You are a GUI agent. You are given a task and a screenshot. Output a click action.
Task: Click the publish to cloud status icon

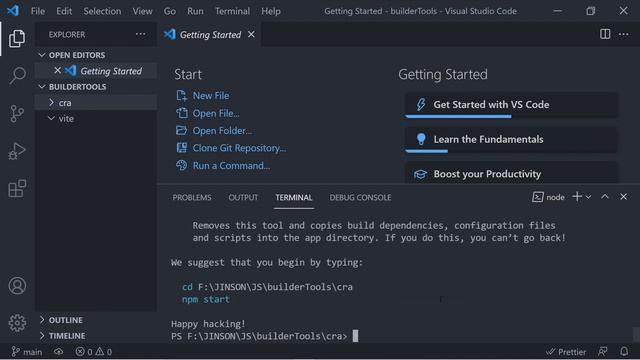(59, 351)
